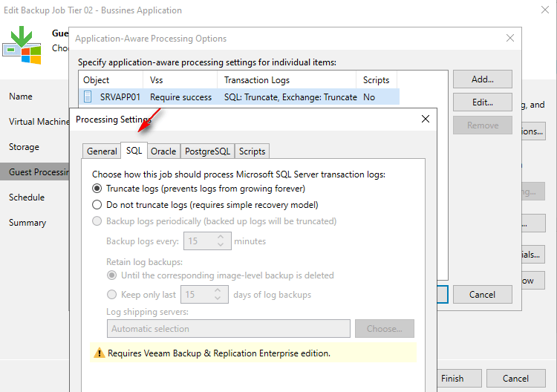Click the Add... button
Viewport: 557px width, 392px height.
pos(482,79)
